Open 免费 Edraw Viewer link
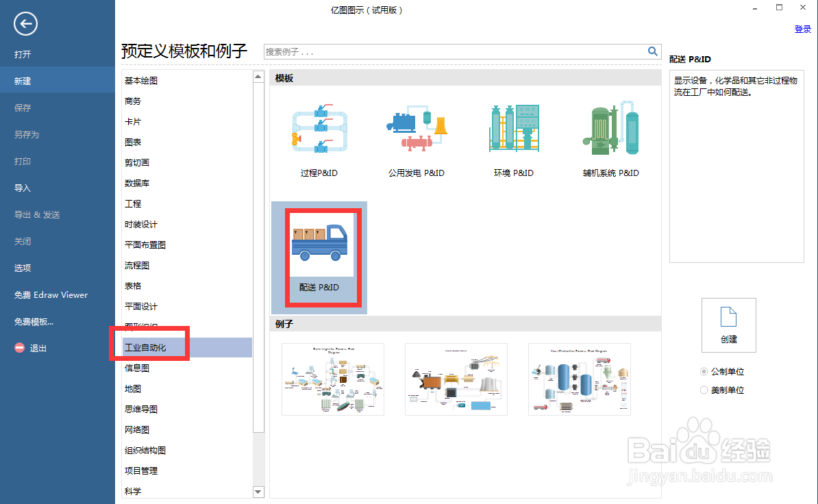Screen dimensions: 818x504 (51, 295)
